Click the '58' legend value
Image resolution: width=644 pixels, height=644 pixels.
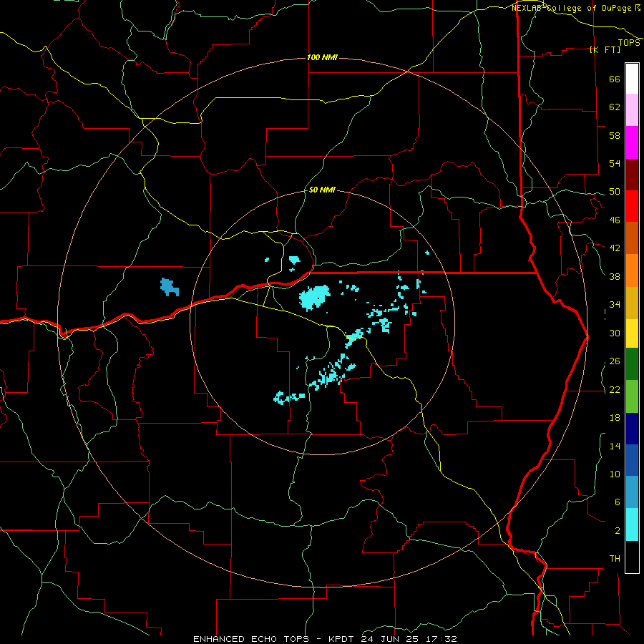click(615, 135)
